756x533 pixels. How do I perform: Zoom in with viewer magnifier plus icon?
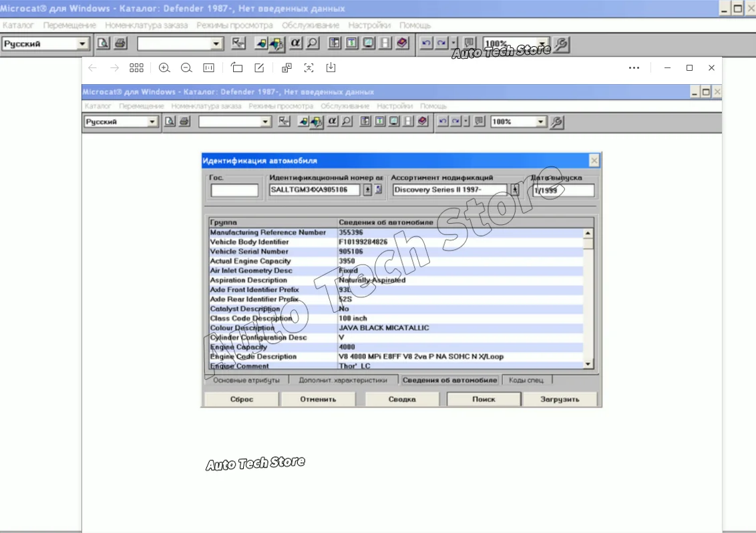164,68
